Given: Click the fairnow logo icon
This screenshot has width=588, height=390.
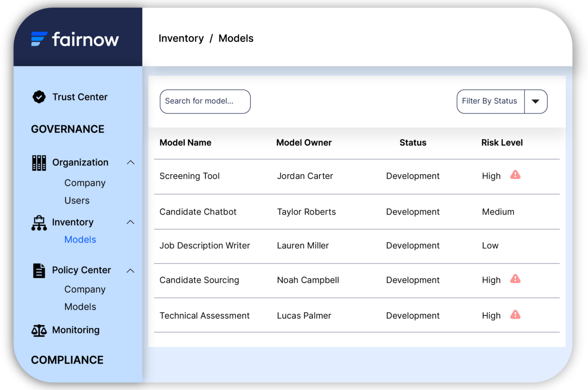Looking at the screenshot, I should (x=39, y=40).
